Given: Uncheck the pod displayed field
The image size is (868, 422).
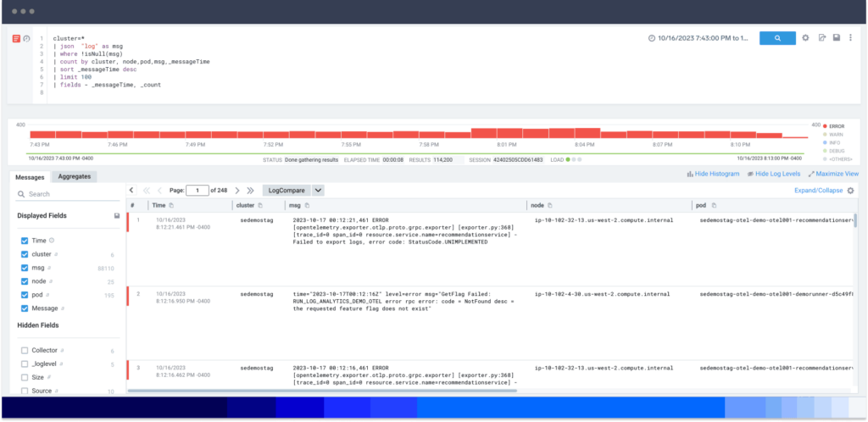Looking at the screenshot, I should click(25, 295).
